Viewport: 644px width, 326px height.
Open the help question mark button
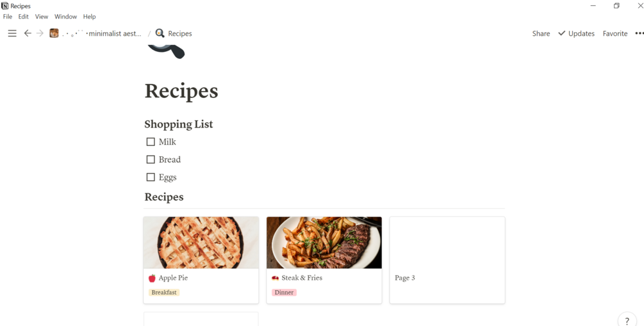[x=627, y=321]
